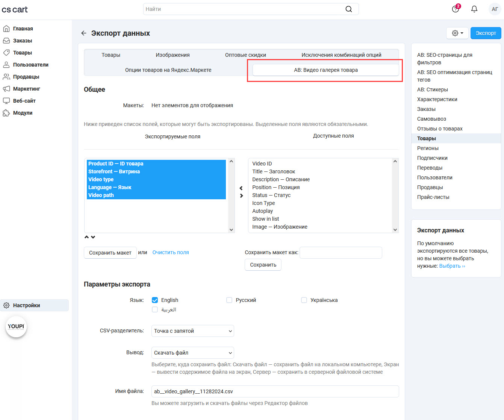Move field to available list with right arrow
Viewport: 504px width, 420px height.
coord(241,196)
